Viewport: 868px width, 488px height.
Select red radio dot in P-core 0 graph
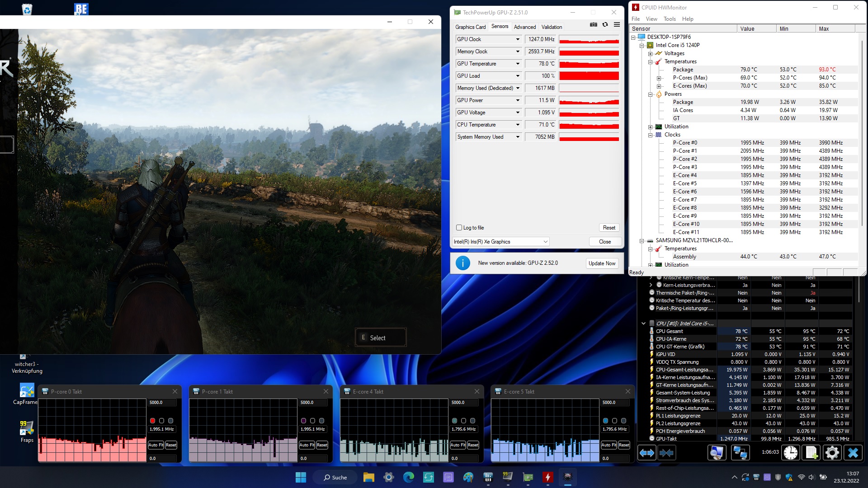pyautogui.click(x=153, y=421)
